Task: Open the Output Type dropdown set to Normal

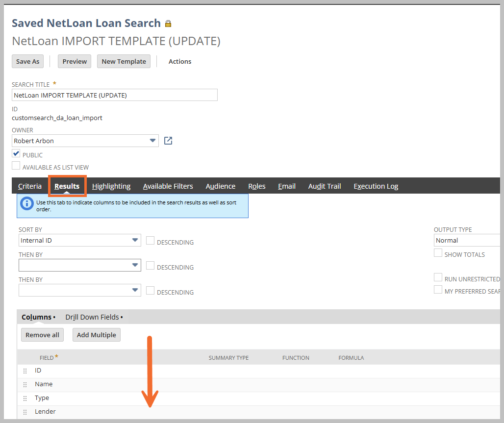Action: point(467,241)
